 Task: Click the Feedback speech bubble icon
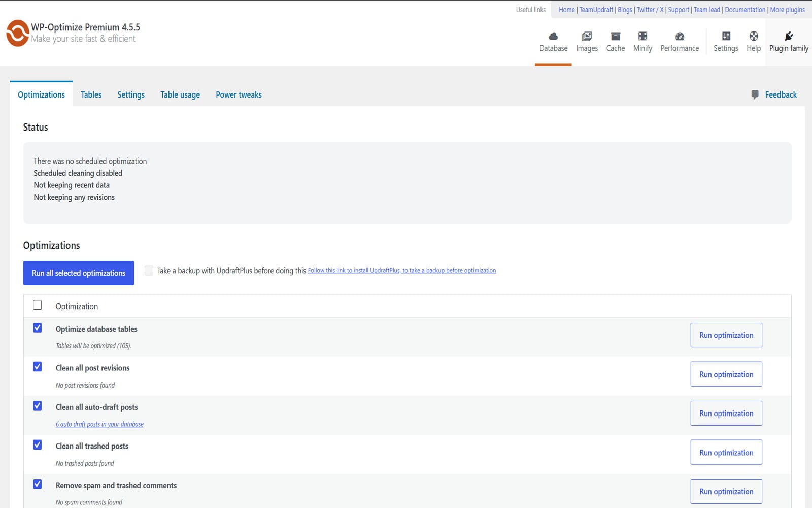coord(755,94)
